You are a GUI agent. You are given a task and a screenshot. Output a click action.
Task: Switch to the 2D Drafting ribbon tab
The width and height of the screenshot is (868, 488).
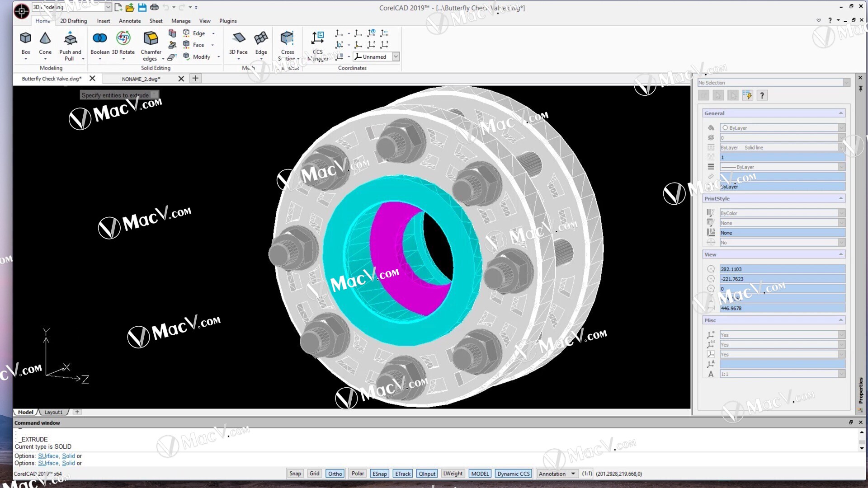tap(73, 21)
